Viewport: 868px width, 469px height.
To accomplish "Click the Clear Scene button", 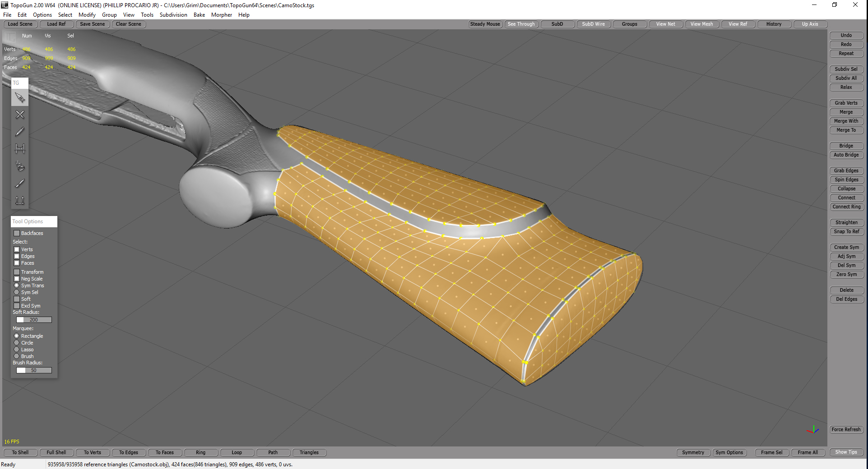I will click(129, 24).
